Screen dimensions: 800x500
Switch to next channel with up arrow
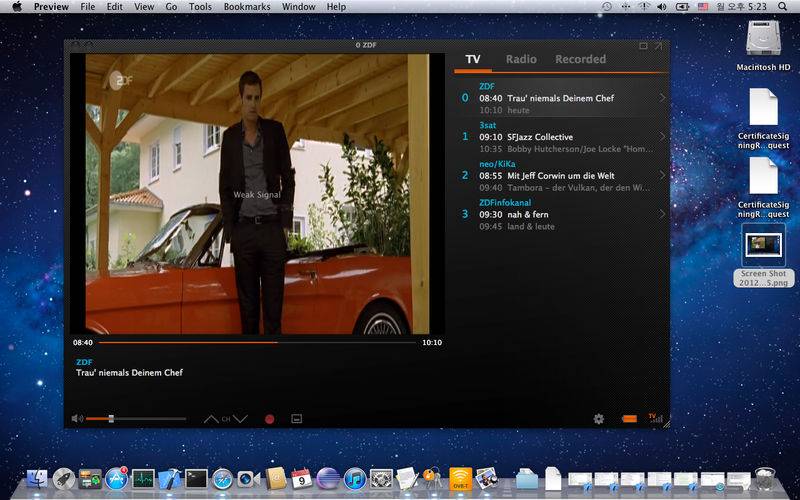point(211,419)
